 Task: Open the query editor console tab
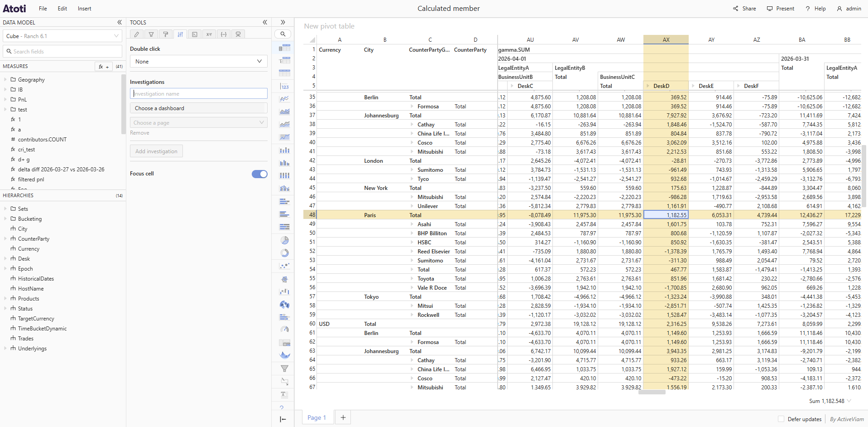click(195, 34)
